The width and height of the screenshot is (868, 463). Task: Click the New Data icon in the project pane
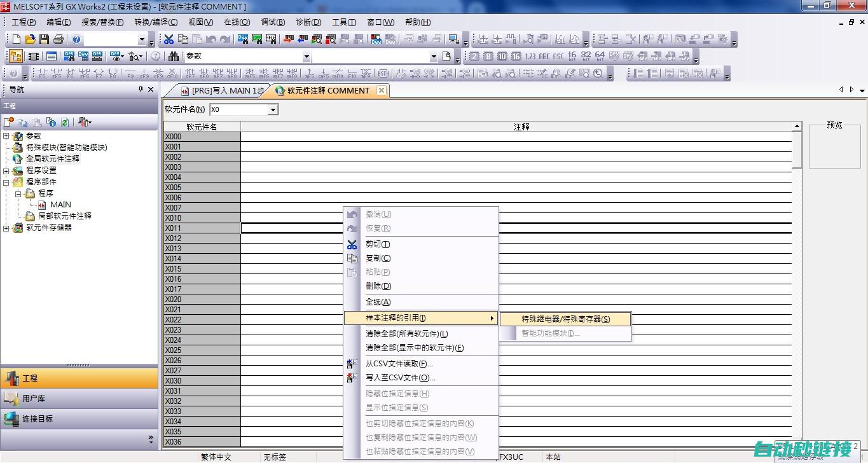point(9,122)
